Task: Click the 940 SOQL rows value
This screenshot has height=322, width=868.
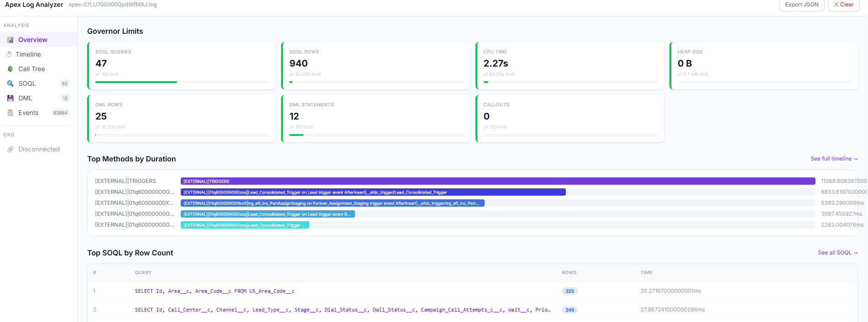Action: 298,63
